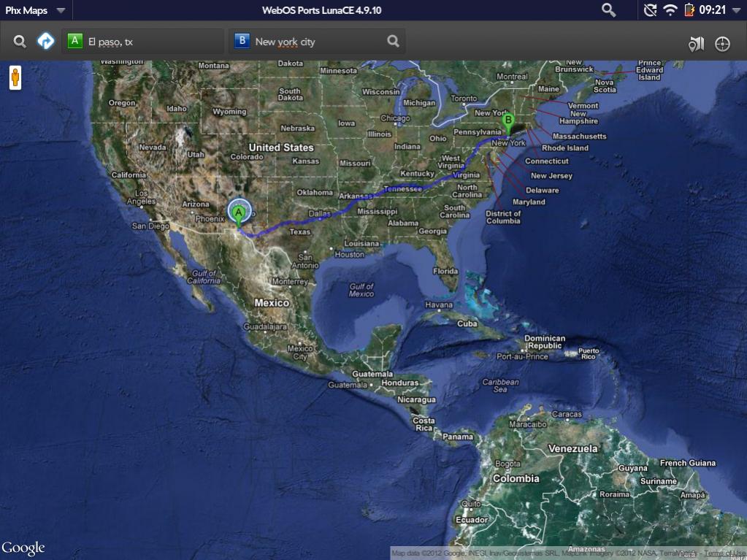The width and height of the screenshot is (747, 560).
Task: Select the green B pin on map
Action: [x=509, y=121]
